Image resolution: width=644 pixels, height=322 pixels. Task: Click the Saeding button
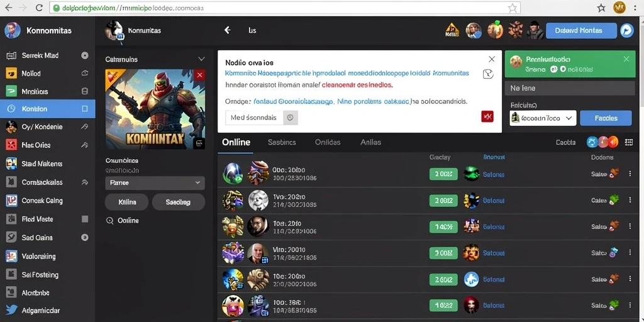tap(178, 202)
